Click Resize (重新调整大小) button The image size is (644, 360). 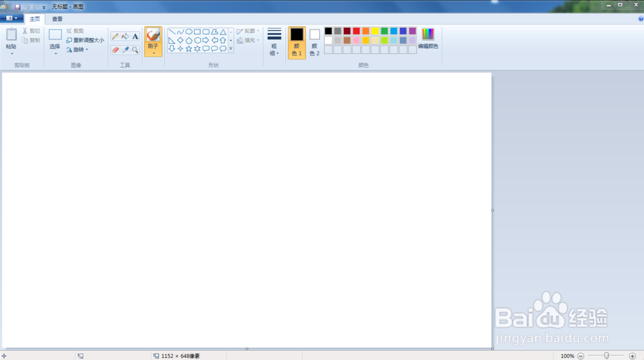pyautogui.click(x=85, y=40)
